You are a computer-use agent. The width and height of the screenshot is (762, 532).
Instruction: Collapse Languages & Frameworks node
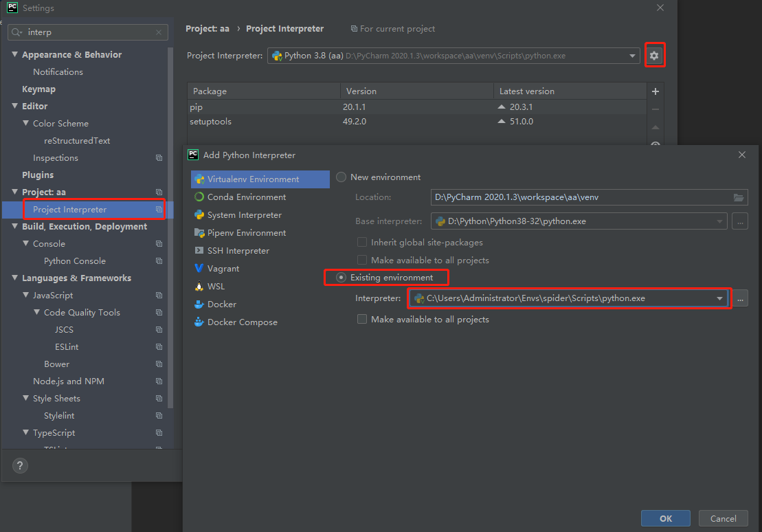[x=14, y=278]
